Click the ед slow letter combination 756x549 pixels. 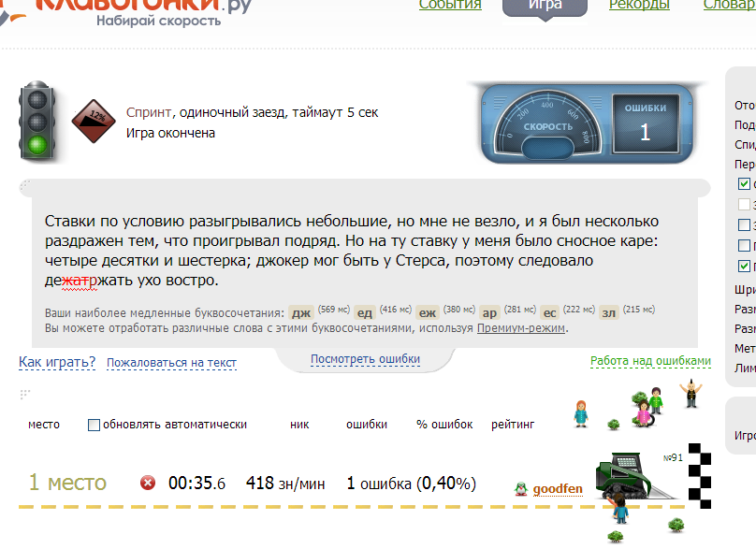[365, 312]
